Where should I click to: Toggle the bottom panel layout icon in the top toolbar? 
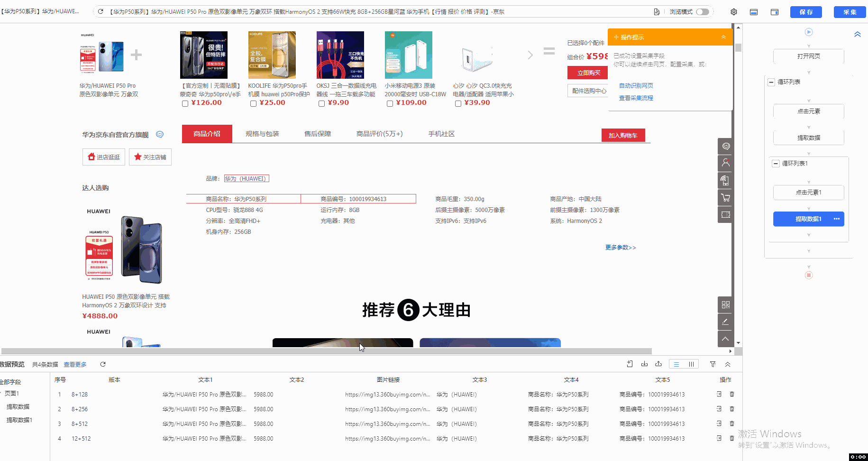coord(754,12)
